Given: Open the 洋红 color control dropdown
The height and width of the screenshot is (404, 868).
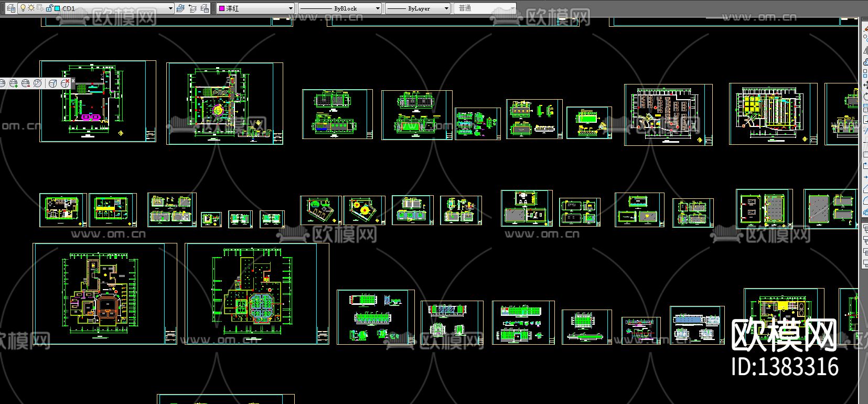Looking at the screenshot, I should click(256, 8).
